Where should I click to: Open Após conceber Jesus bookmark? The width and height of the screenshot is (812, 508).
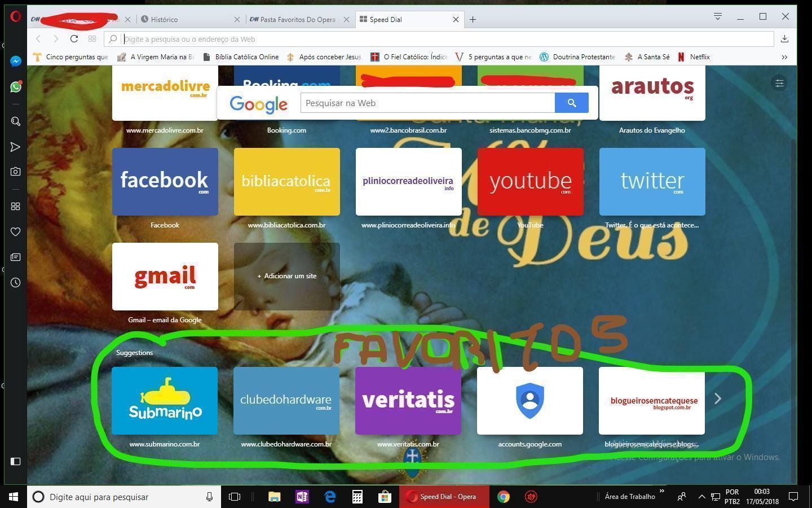click(x=324, y=57)
